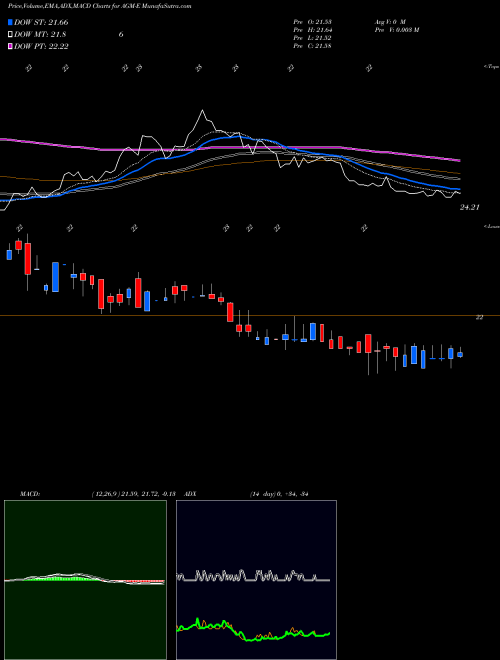Click the ADX panel title
The image size is (500, 660).
(x=190, y=494)
